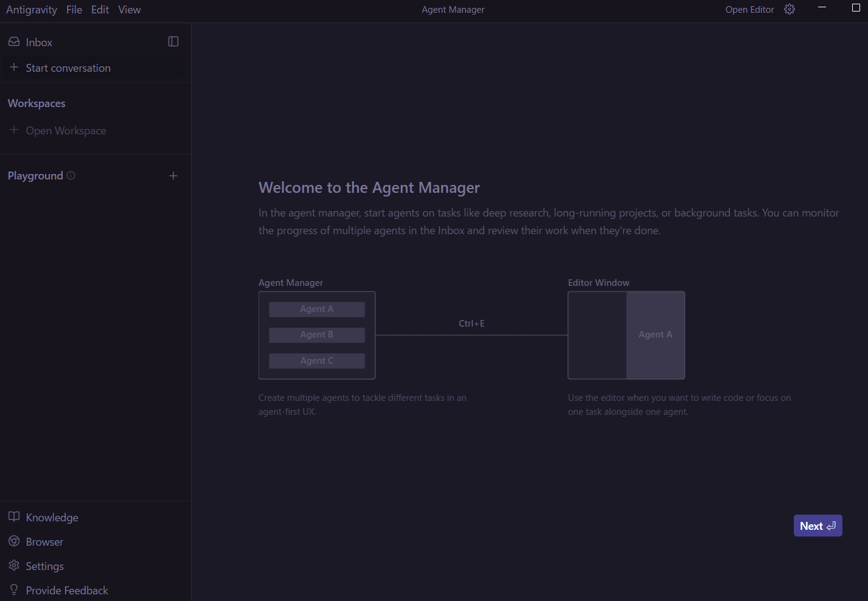The width and height of the screenshot is (868, 601).
Task: Expand the Workspaces section header
Action: (x=36, y=103)
